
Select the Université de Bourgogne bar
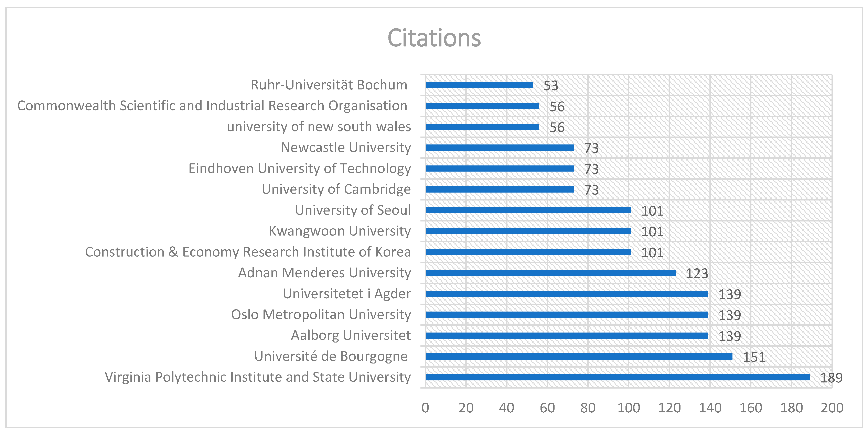point(579,356)
